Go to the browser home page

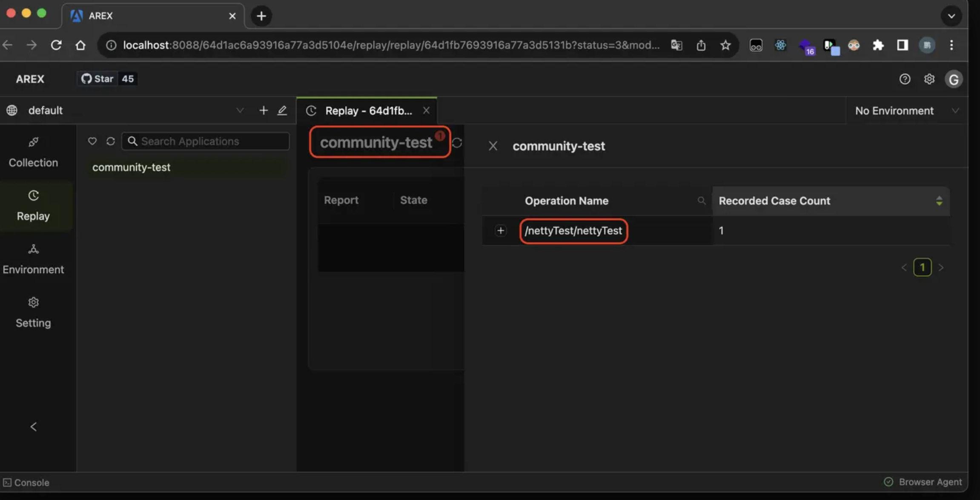(80, 45)
